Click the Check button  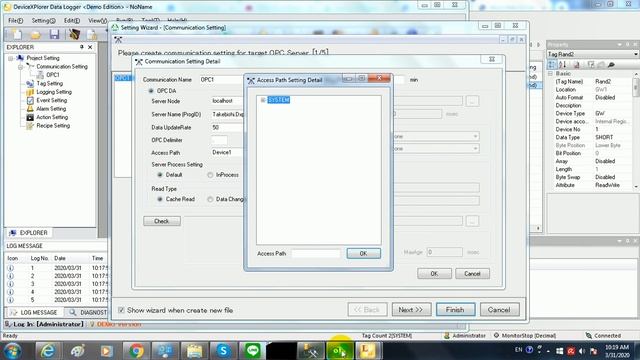[162, 221]
